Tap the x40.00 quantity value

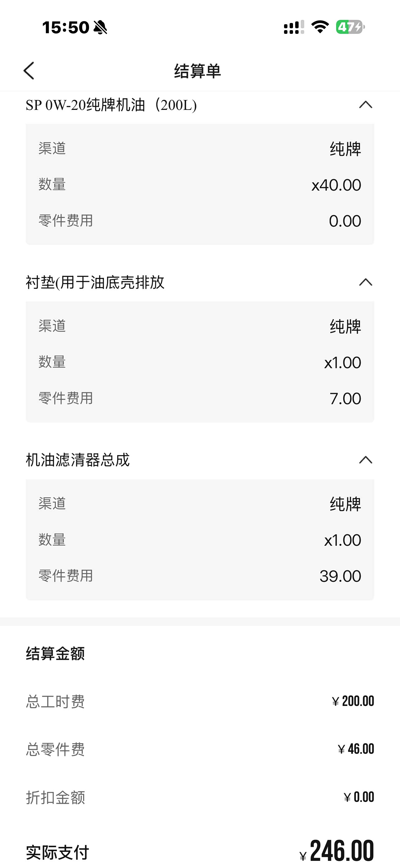coord(336,185)
